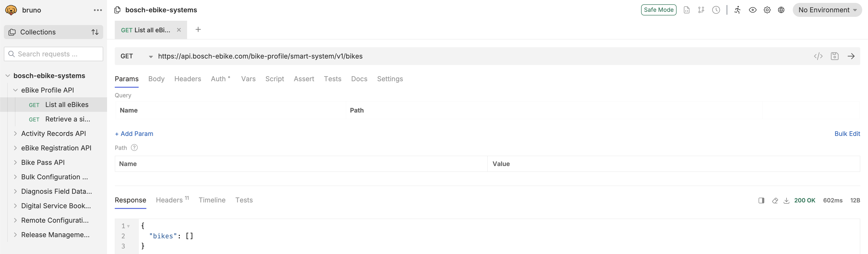The height and width of the screenshot is (254, 868).
Task: Click the runner icon in toolbar
Action: coord(738,10)
